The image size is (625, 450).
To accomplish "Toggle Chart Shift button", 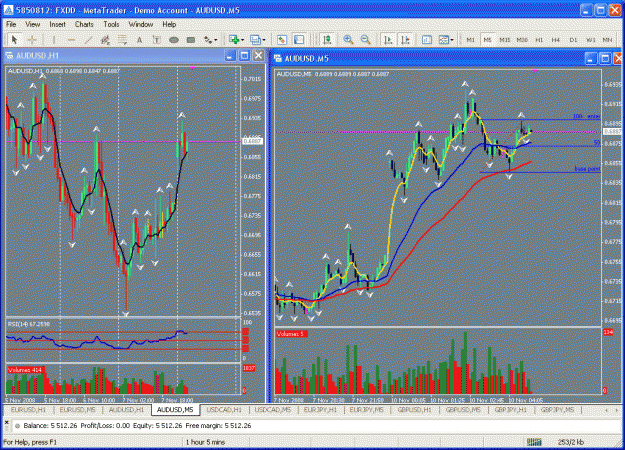I will click(405, 40).
